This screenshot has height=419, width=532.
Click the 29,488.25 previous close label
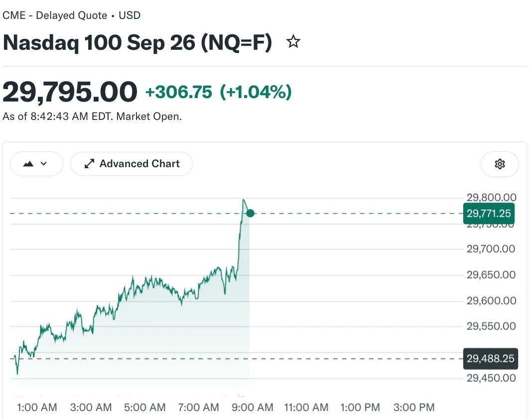point(490,358)
